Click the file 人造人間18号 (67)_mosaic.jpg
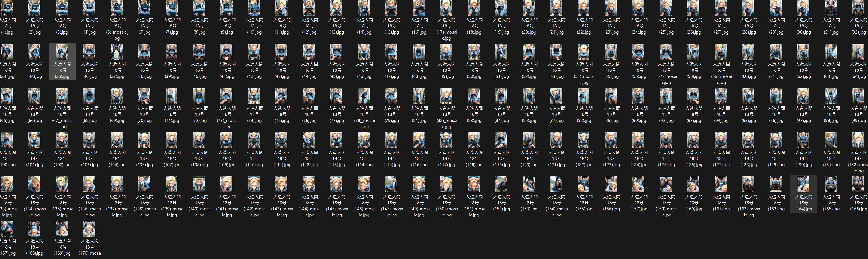Image resolution: width=868 pixels, height=259 pixels. (62, 108)
